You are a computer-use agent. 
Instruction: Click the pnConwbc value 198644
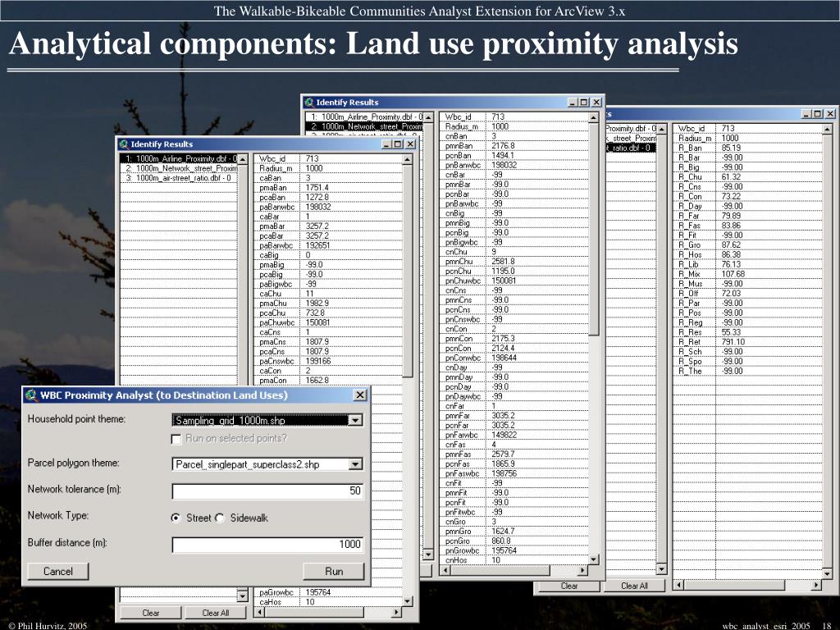(504, 358)
